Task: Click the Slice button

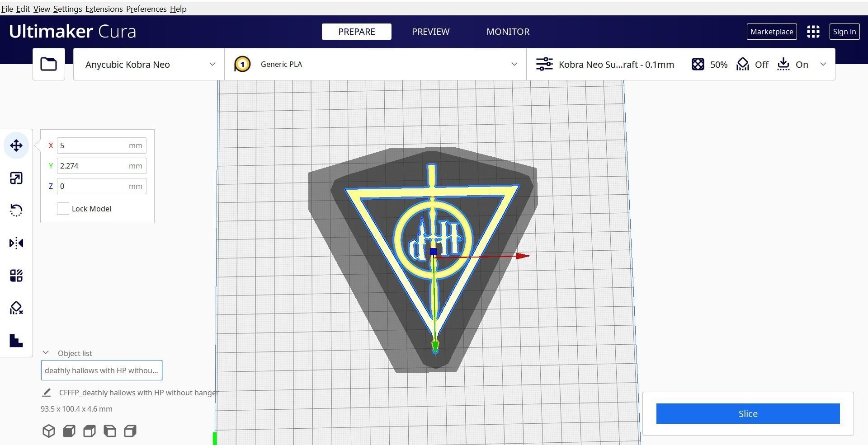Action: point(748,413)
